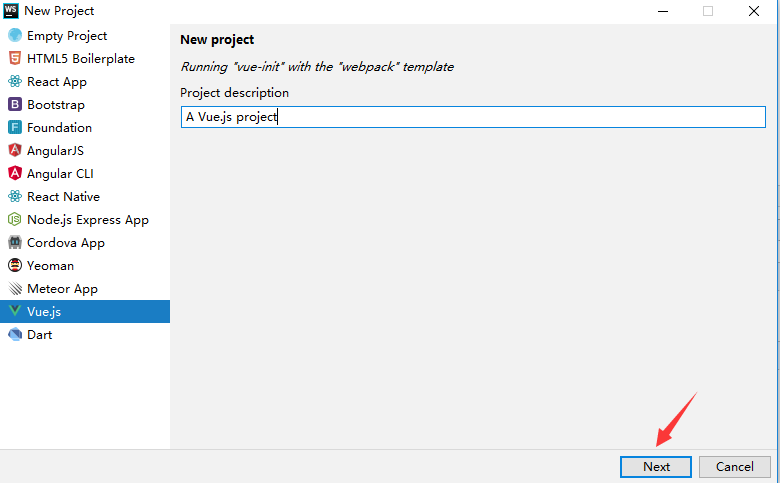Click the Dart project icon
Viewport: 780px width, 483px height.
(15, 335)
